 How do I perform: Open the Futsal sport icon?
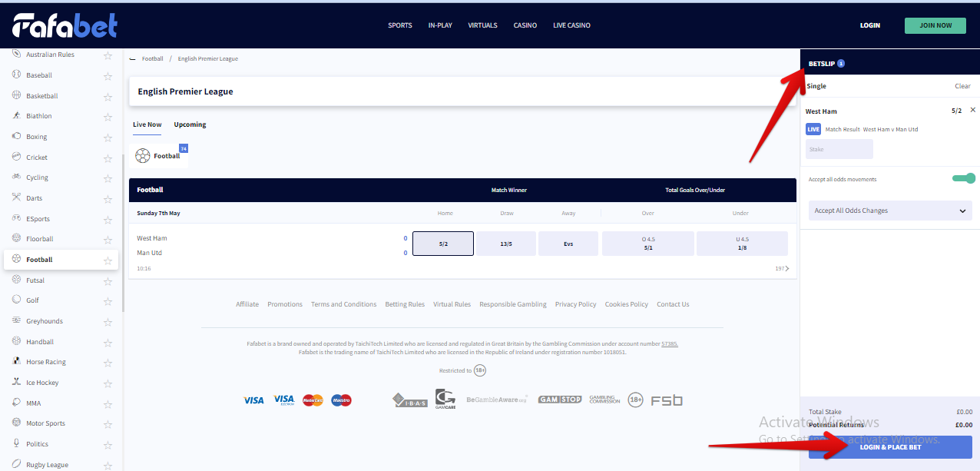(17, 280)
